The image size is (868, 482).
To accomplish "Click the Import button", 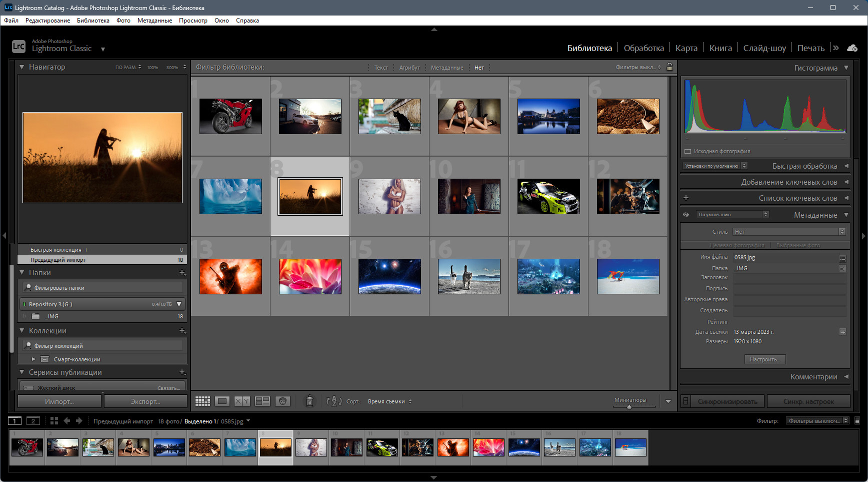I will coord(59,401).
